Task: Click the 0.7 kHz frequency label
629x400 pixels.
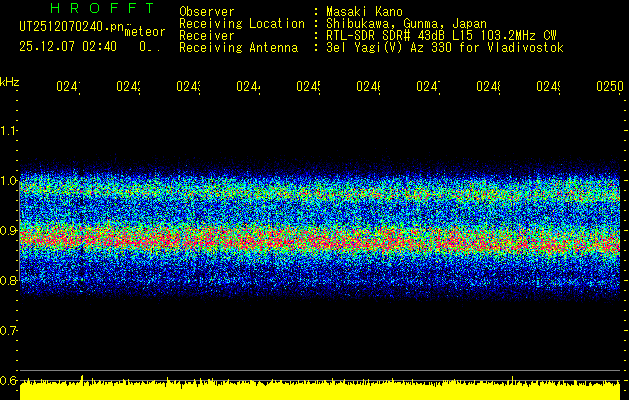Action: pyautogui.click(x=8, y=330)
